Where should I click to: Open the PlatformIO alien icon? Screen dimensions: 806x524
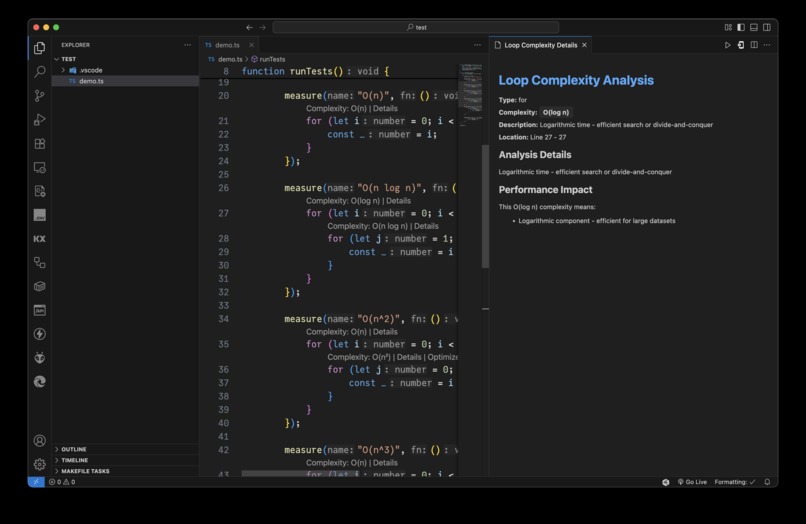[x=40, y=357]
